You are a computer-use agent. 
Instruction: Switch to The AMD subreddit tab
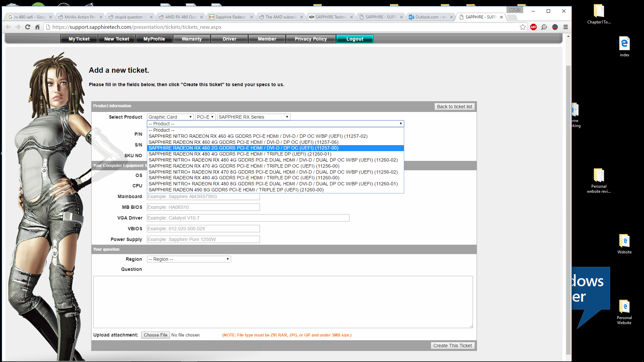(281, 17)
